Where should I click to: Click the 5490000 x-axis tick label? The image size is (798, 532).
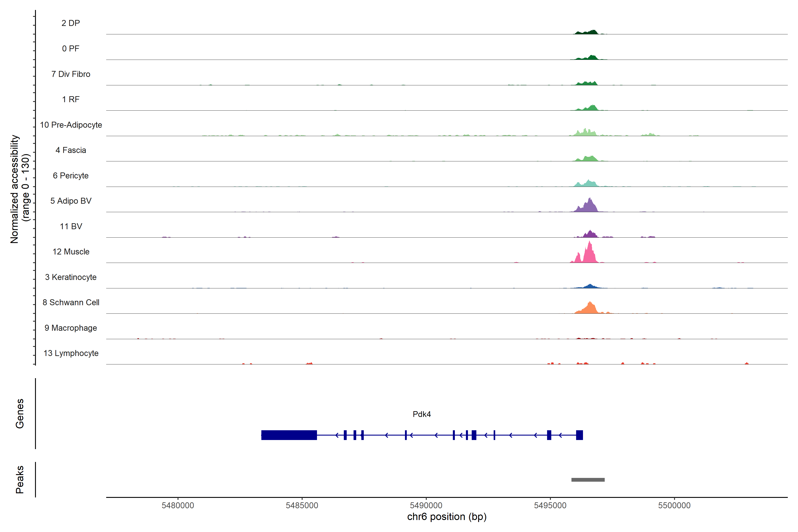pos(426,505)
